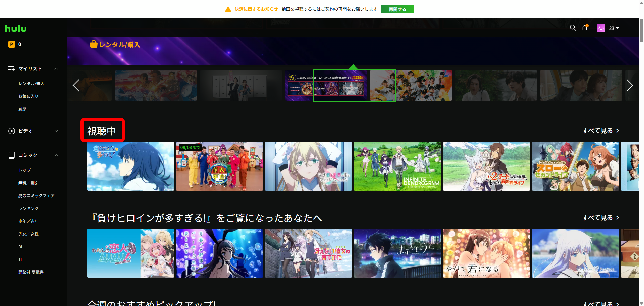Click the green 再開する button

coord(397,9)
